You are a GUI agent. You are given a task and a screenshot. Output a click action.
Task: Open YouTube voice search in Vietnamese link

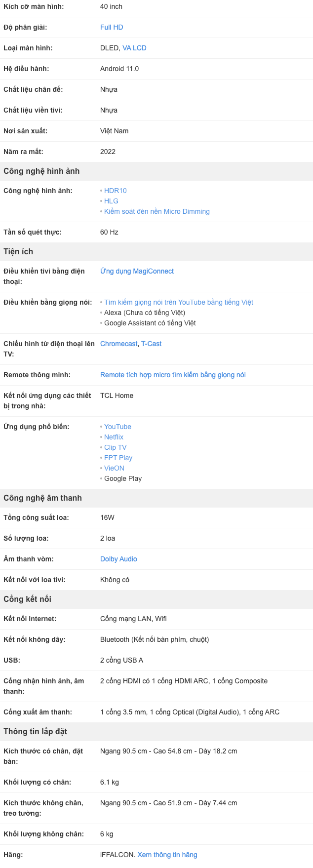click(x=178, y=302)
